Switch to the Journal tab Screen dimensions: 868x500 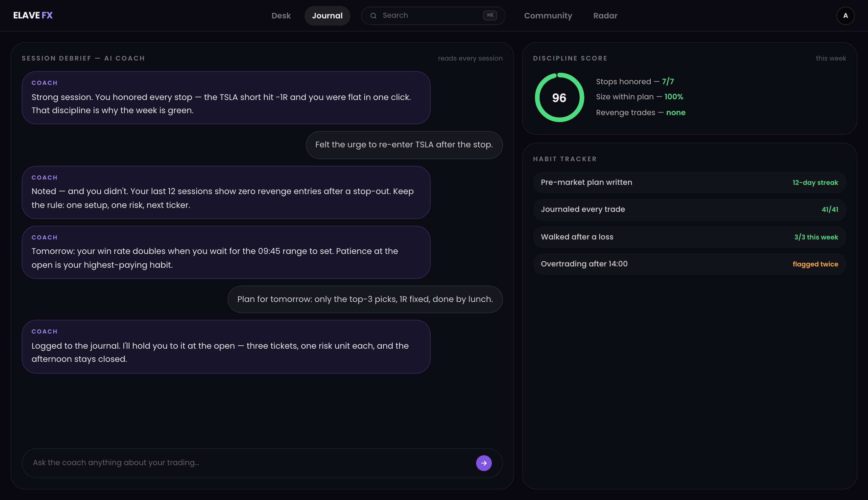[x=327, y=15]
